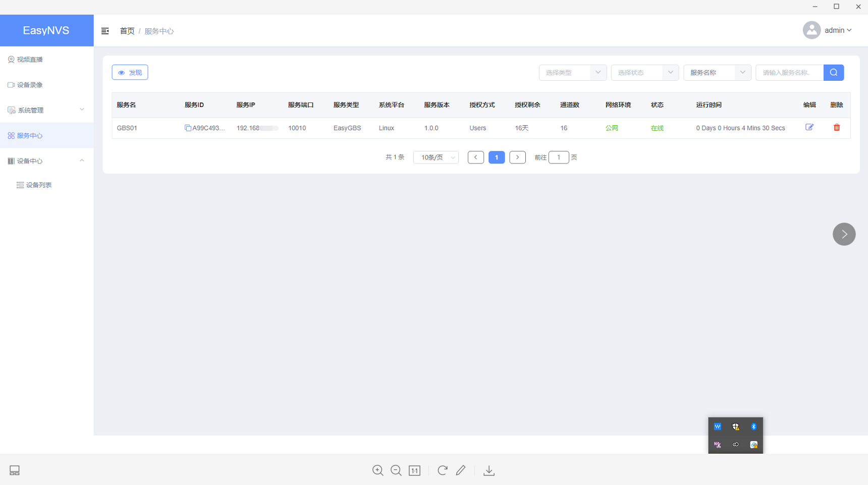
Task: Reset image to 1:1 actual size
Action: (x=414, y=470)
